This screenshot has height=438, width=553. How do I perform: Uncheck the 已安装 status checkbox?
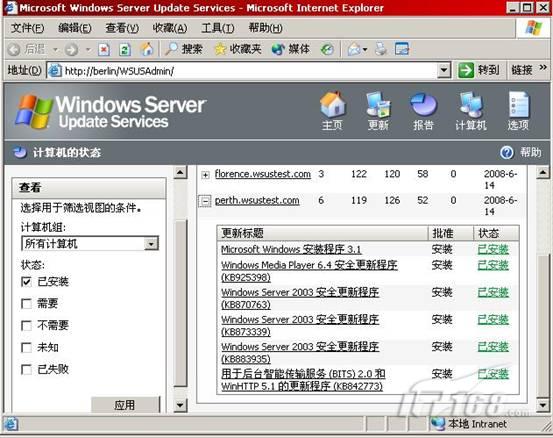pyautogui.click(x=26, y=282)
